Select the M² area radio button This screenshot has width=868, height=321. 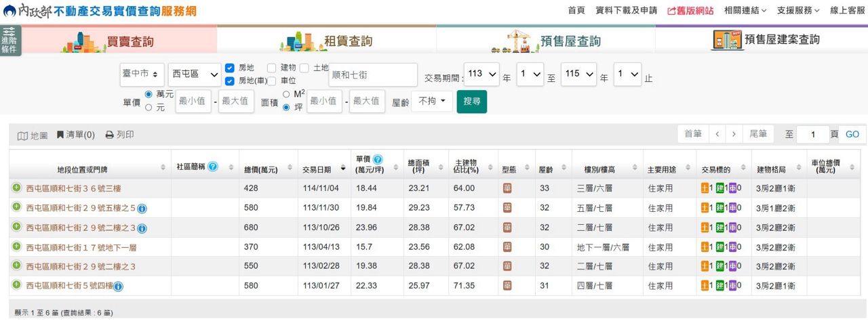pos(286,94)
